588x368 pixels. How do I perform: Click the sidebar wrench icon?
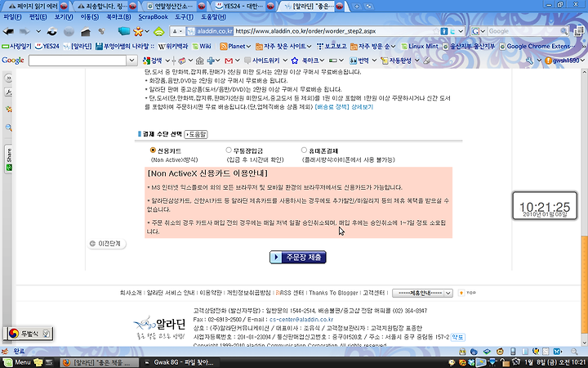[8, 92]
